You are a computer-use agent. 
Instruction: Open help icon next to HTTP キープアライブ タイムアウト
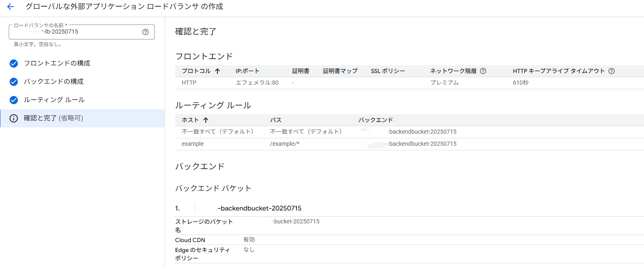pos(611,71)
